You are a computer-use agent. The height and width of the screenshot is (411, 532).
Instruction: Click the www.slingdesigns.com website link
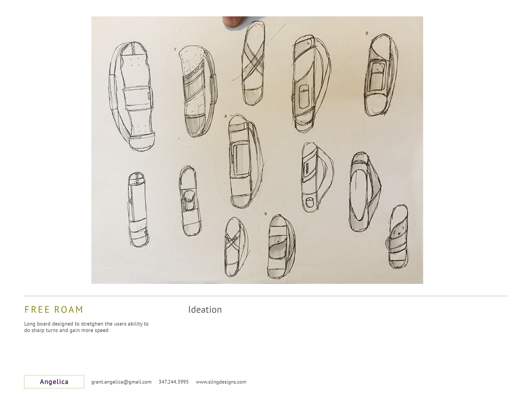[x=221, y=382]
